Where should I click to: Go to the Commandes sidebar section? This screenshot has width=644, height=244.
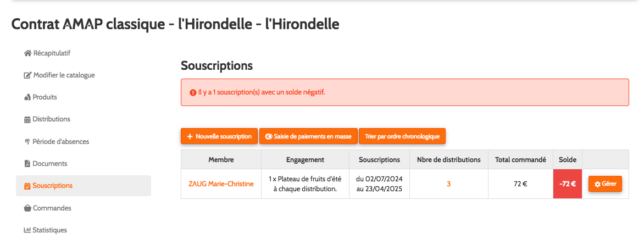(52, 208)
